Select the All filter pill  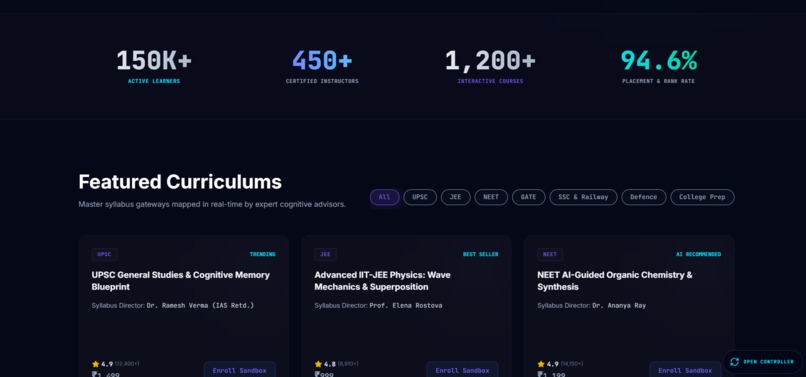384,197
